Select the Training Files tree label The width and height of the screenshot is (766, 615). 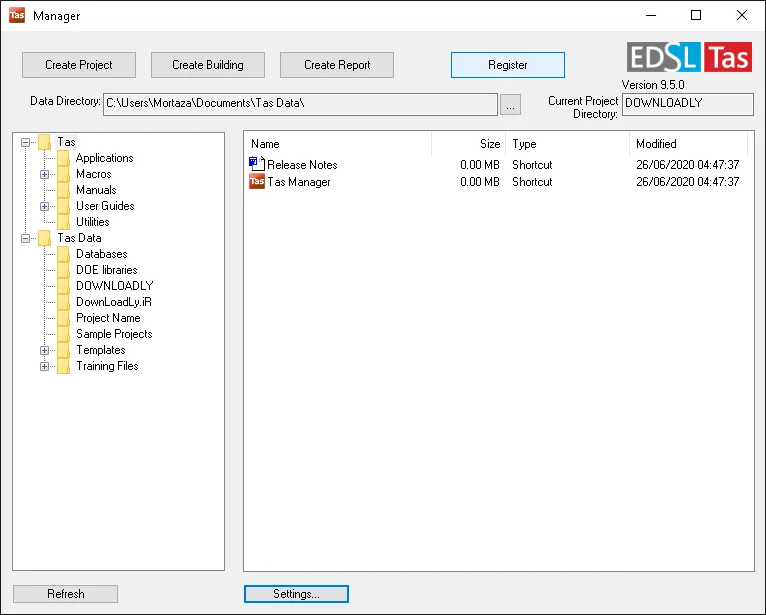tap(107, 366)
